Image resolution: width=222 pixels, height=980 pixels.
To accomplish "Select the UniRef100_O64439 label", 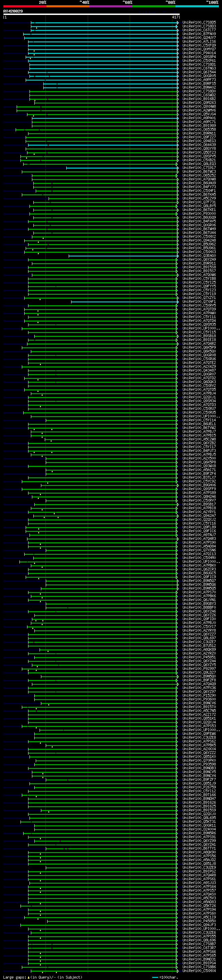I will point(199,145).
